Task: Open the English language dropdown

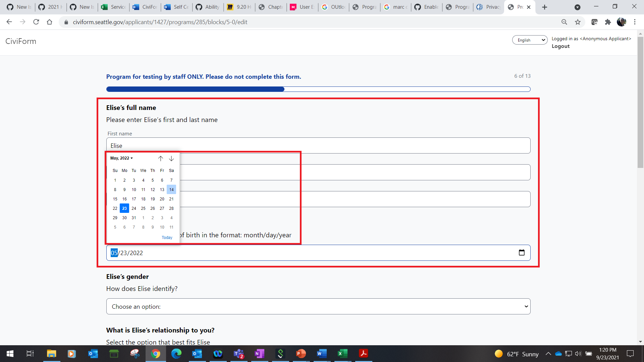Action: [530, 40]
